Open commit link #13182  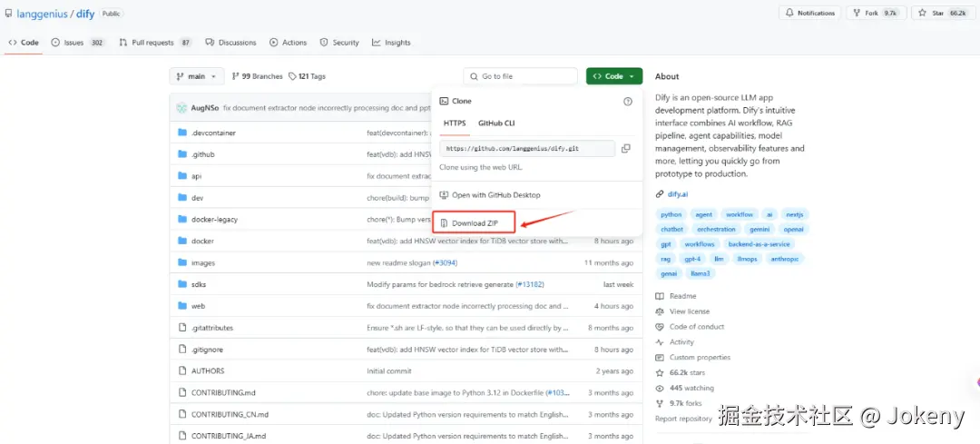(529, 284)
